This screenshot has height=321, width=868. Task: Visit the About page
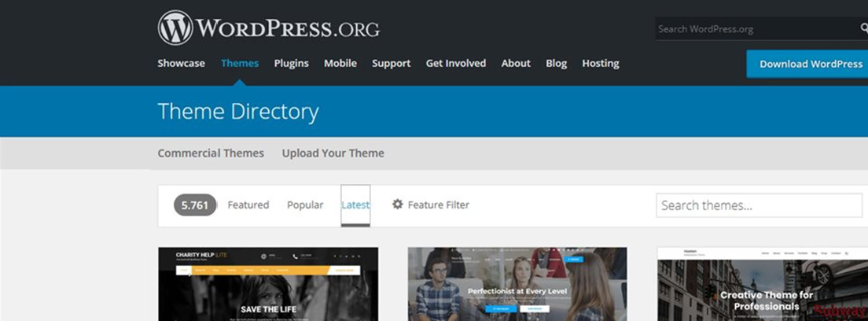(x=516, y=63)
